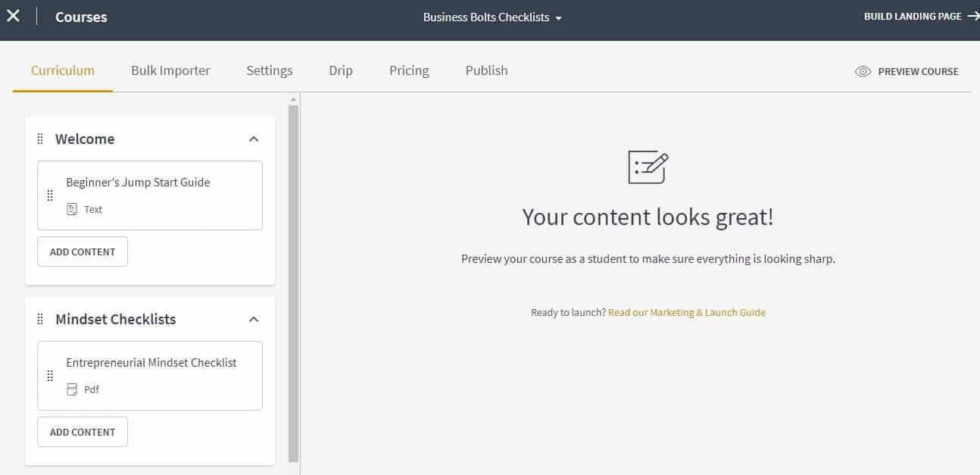Grab the Mindset Checklists drag handle

pyautogui.click(x=40, y=319)
